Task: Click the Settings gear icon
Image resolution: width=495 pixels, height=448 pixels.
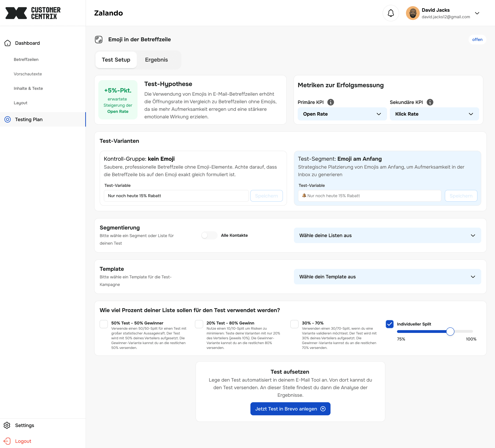Action: (7, 425)
